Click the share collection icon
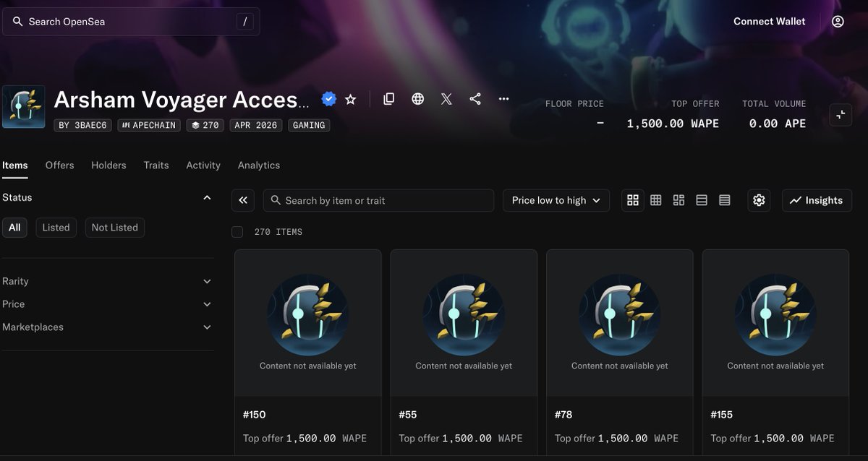Screen dimensions: 868x461 point(475,99)
